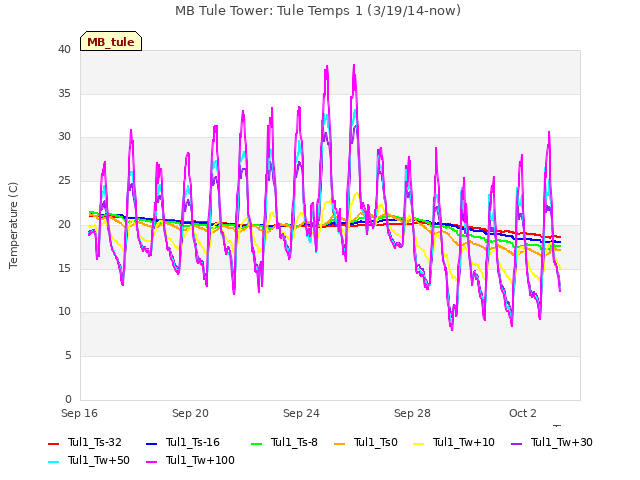640x480 pixels.
Task: Click the 5 y-axis tick label
Action: pyautogui.click(x=68, y=356)
